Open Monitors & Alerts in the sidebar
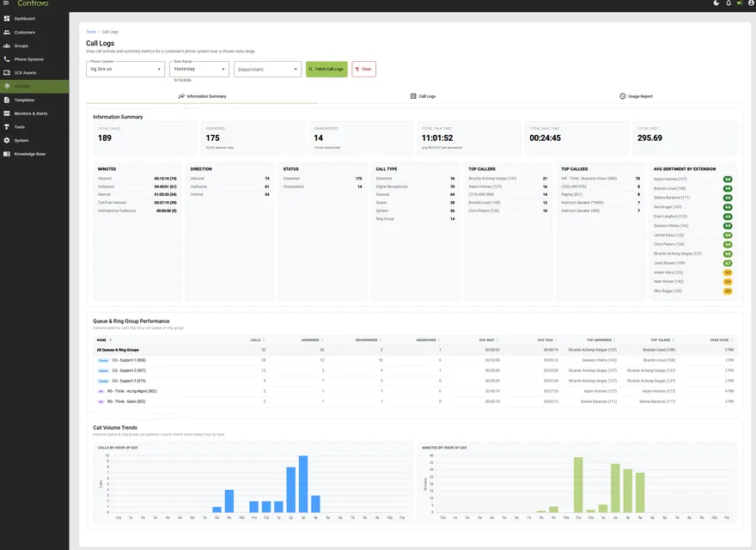The height and width of the screenshot is (550, 756). (34, 113)
